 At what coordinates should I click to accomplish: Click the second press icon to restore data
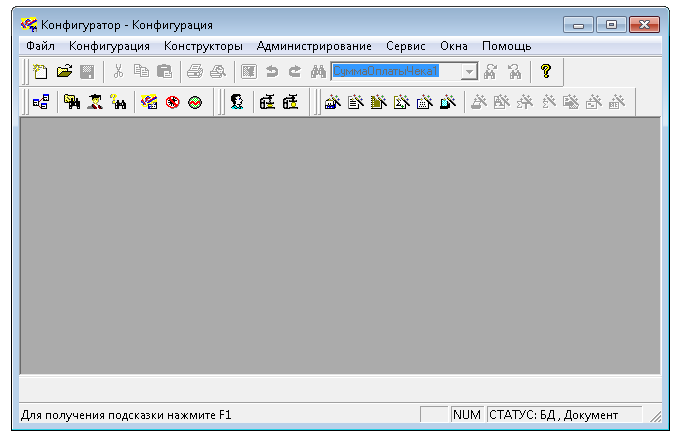pos(291,102)
